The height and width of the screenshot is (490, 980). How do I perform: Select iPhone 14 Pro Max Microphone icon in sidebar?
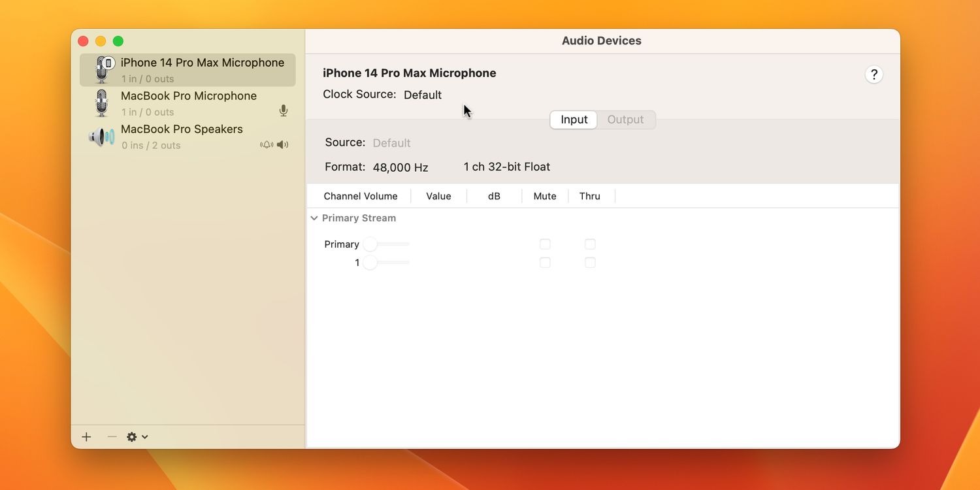[103, 70]
